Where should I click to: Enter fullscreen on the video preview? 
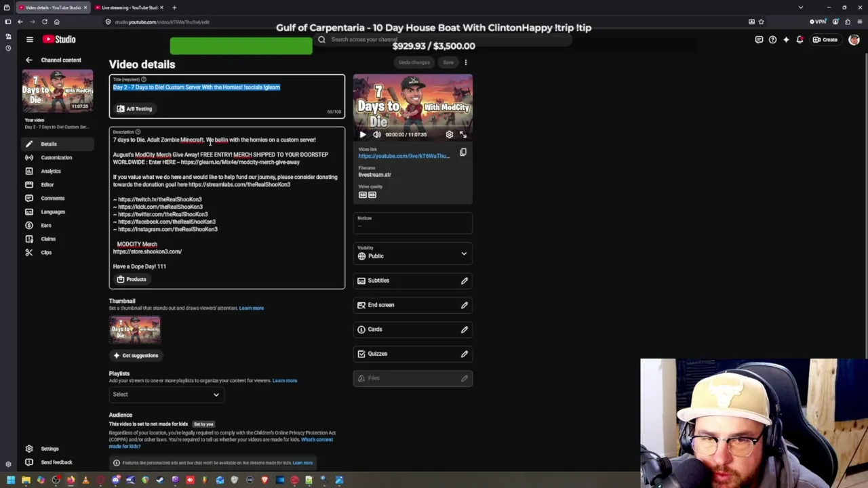point(463,135)
